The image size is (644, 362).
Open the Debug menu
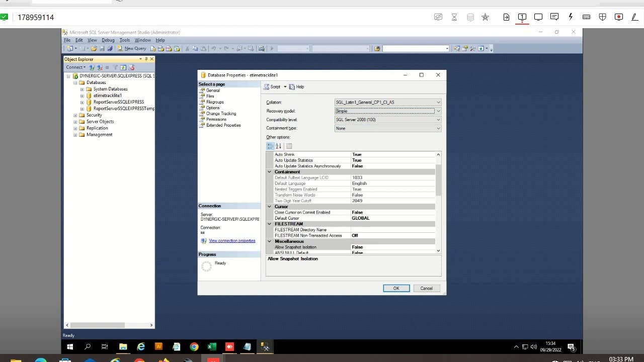(108, 40)
